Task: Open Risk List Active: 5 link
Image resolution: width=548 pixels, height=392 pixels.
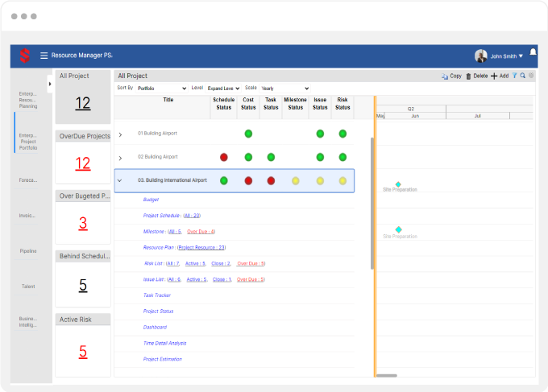Action: click(x=195, y=263)
